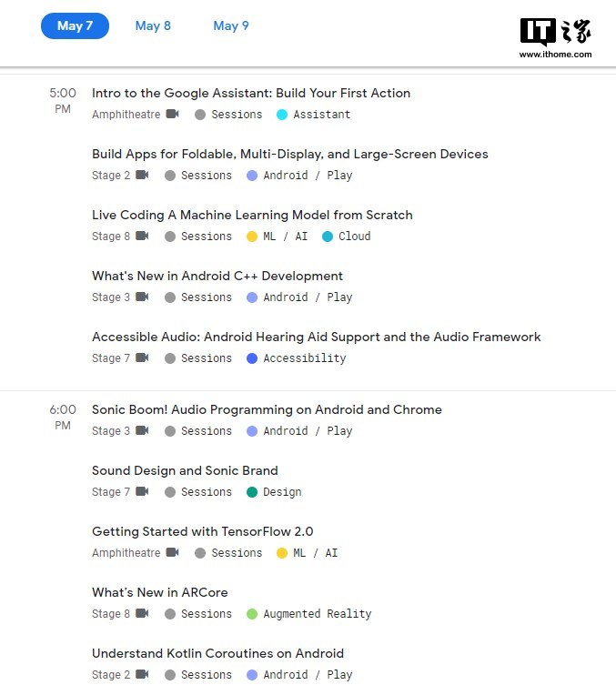Click camera icon for Sonic Boom session
The height and width of the screenshot is (695, 616).
(x=142, y=431)
